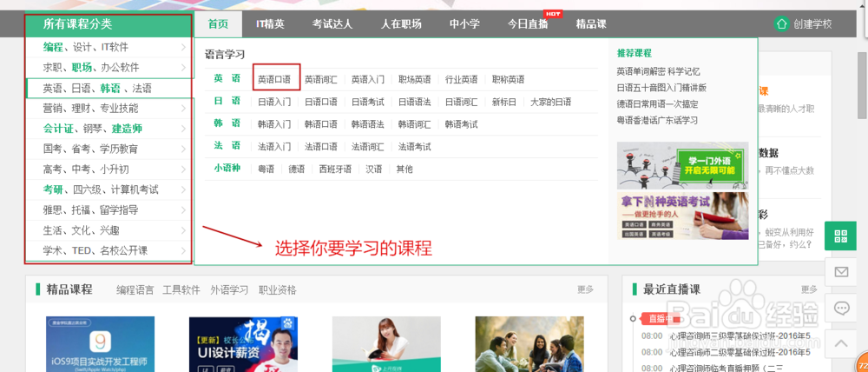Click the envelope message floating button
This screenshot has width=868, height=372.
pyautogui.click(x=841, y=272)
